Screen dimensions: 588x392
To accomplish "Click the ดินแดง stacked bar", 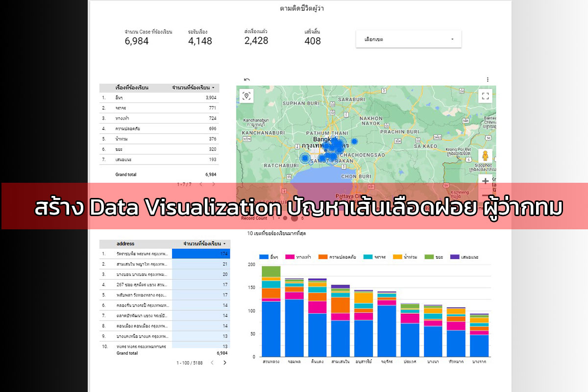I will click(318, 318).
